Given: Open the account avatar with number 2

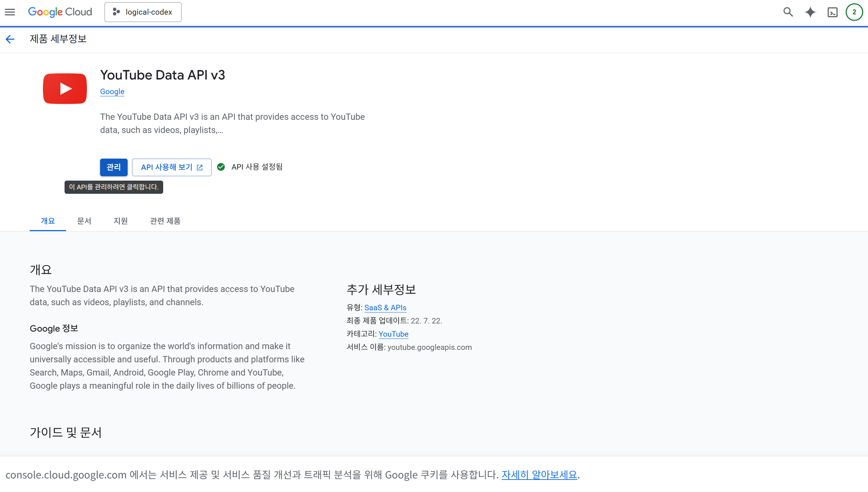Looking at the screenshot, I should coord(854,12).
